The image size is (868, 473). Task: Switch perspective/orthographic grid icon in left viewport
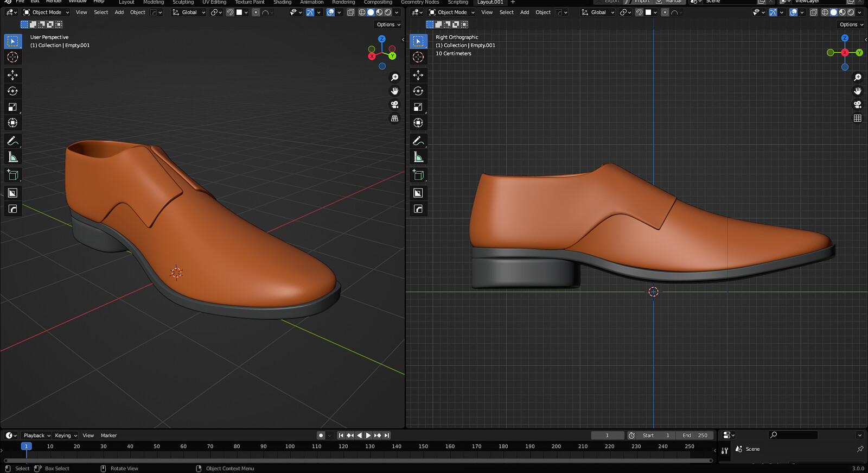[395, 118]
